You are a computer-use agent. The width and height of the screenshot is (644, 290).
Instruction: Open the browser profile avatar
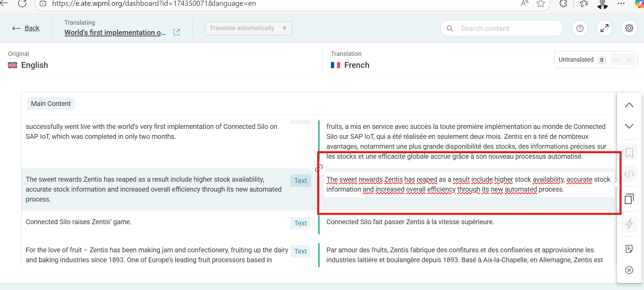tap(603, 4)
